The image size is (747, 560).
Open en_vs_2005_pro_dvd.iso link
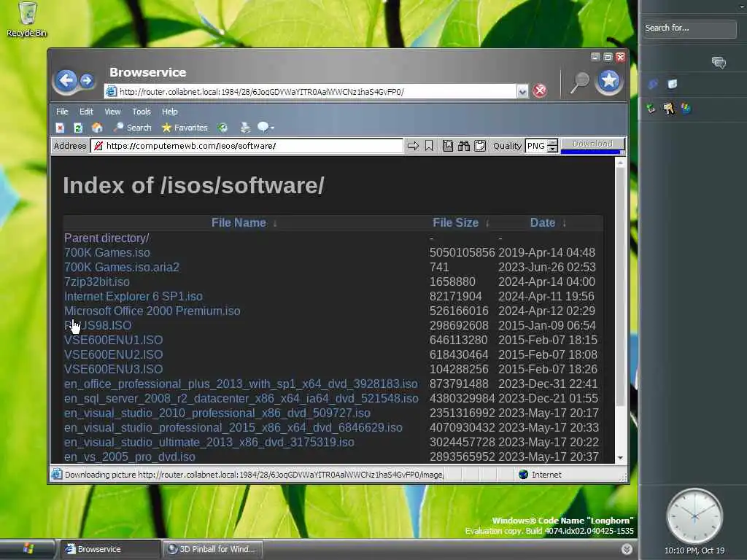(130, 456)
